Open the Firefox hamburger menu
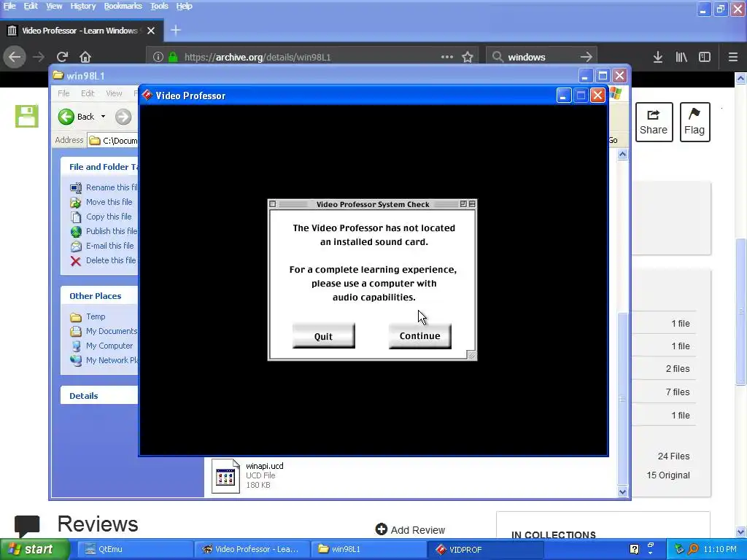Image resolution: width=747 pixels, height=560 pixels. click(733, 57)
